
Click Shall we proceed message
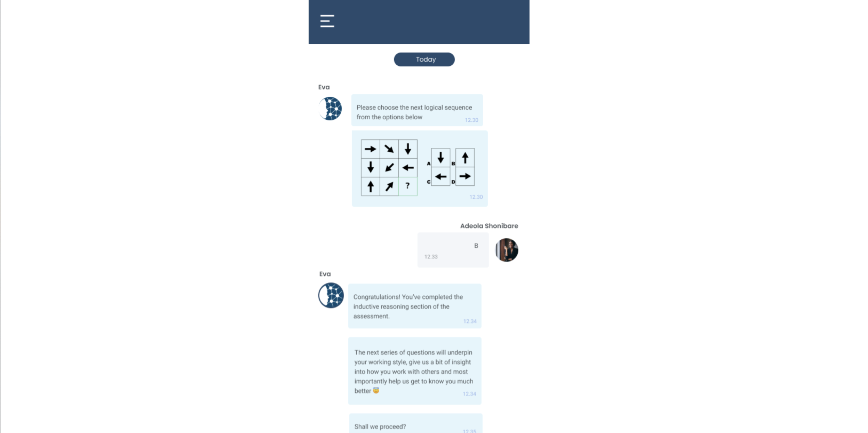point(415,425)
